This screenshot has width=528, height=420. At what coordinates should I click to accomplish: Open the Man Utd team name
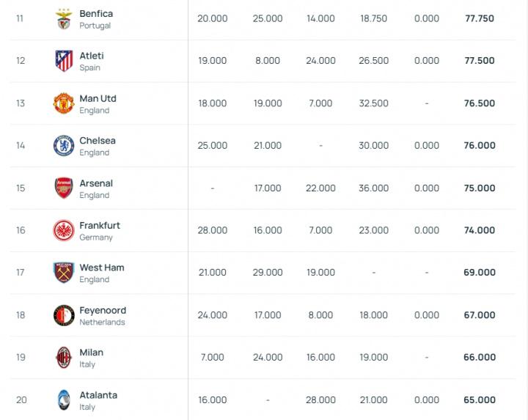point(98,98)
